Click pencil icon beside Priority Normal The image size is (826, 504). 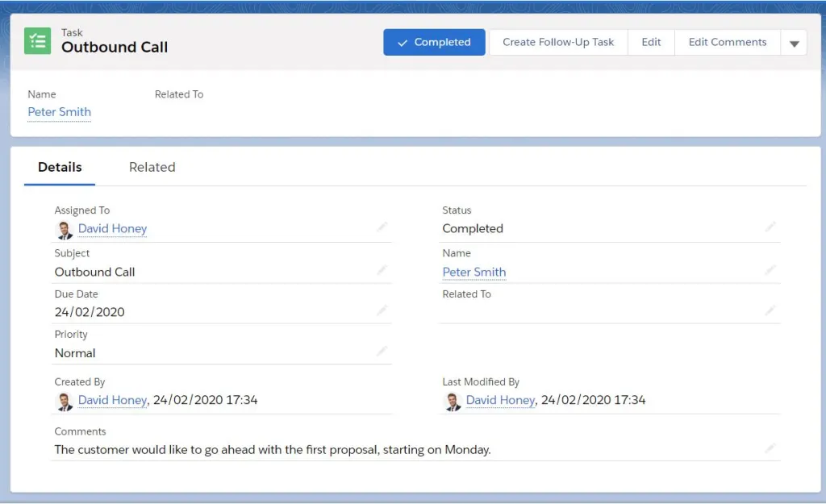pos(382,352)
